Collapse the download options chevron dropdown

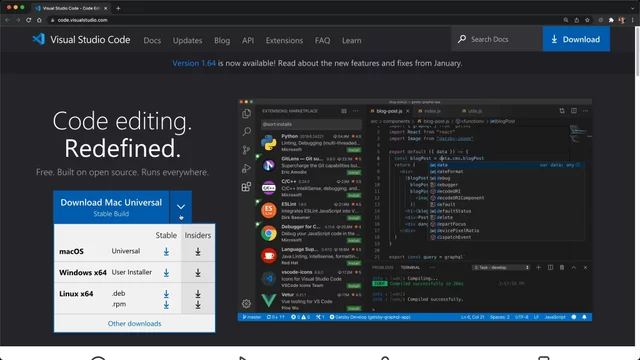click(181, 207)
